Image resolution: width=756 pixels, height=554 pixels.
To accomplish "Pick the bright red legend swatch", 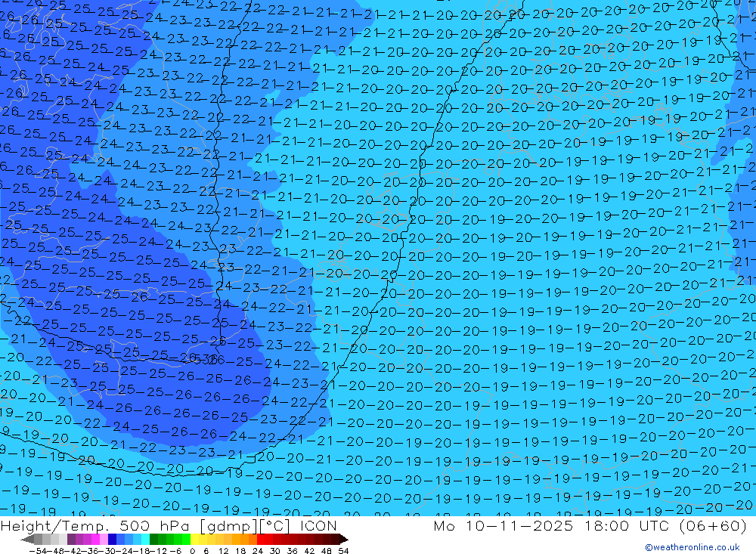I will (261, 539).
